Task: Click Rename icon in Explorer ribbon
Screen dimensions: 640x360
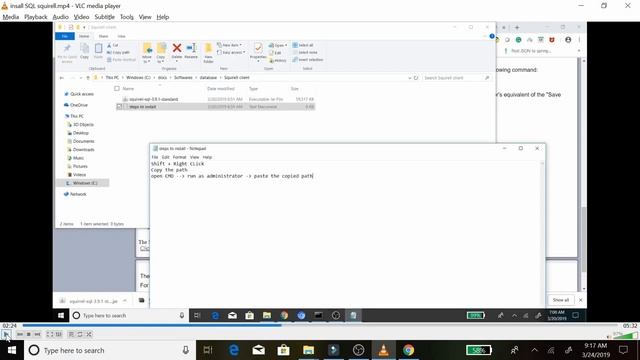Action: coord(191,51)
